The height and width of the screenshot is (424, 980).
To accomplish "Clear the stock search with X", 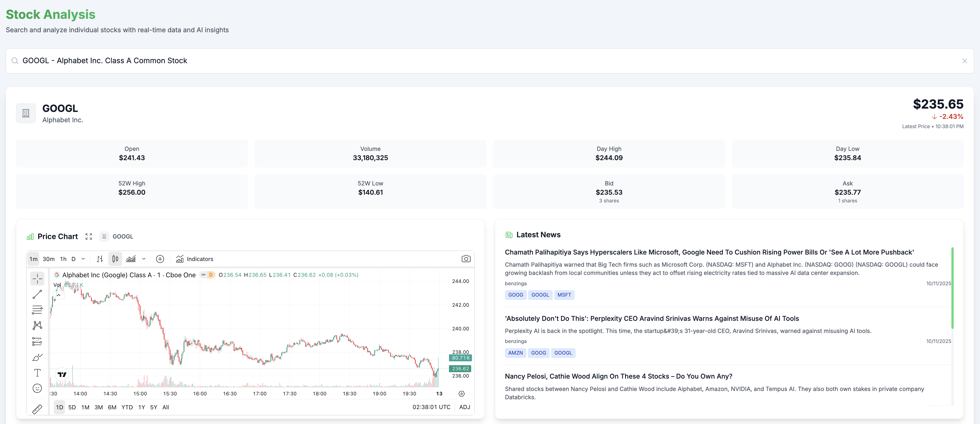I will [x=965, y=61].
